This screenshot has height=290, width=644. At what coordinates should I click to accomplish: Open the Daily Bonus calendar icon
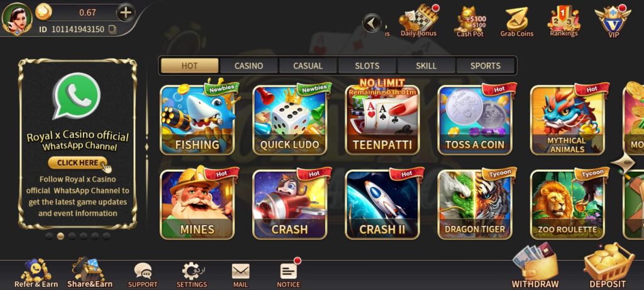tap(418, 21)
